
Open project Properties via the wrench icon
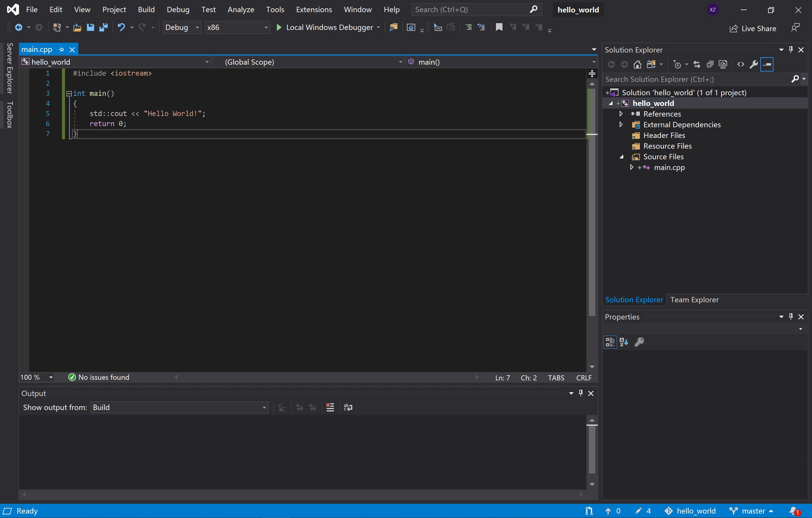tap(754, 64)
